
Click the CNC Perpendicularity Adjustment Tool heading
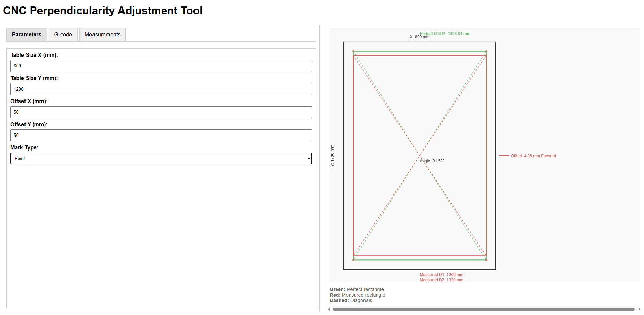pos(103,11)
